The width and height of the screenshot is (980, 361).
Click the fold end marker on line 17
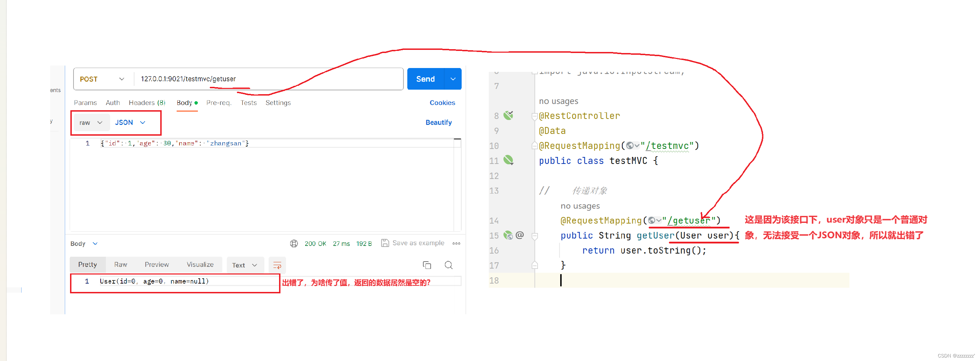[534, 265]
